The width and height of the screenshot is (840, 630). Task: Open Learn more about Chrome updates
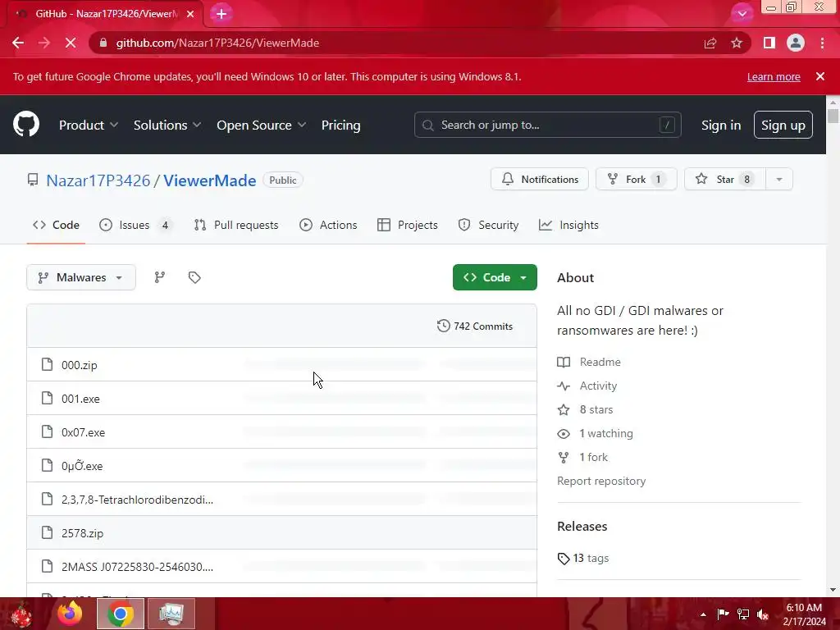pos(774,76)
